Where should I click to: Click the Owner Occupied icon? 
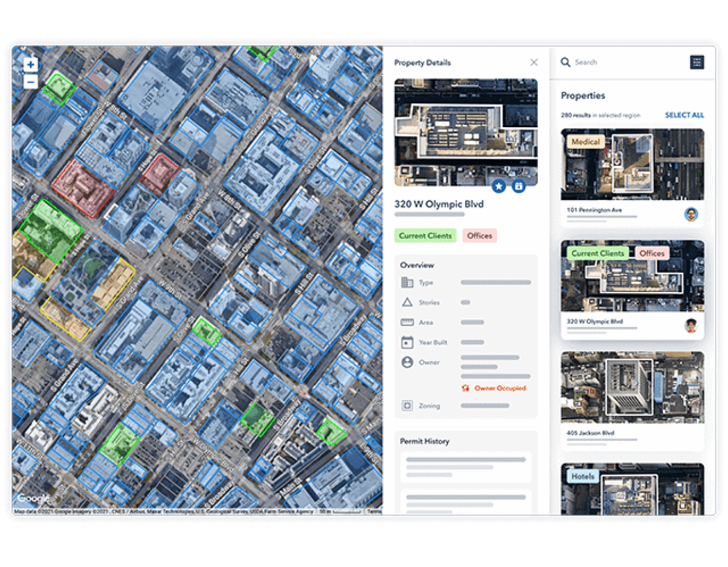pyautogui.click(x=466, y=388)
